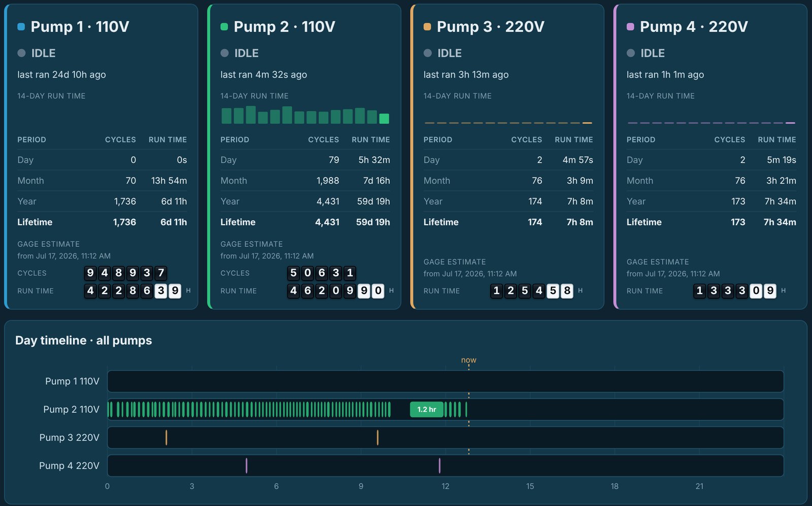Select the Pump 1 · 110V card title
The width and height of the screenshot is (812, 506).
80,26
